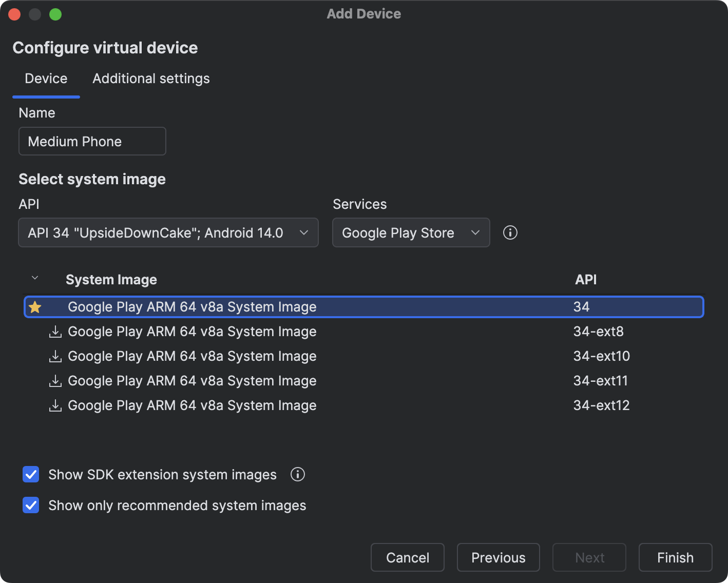Collapse the System Image list chevron
This screenshot has height=583, width=728.
35,278
